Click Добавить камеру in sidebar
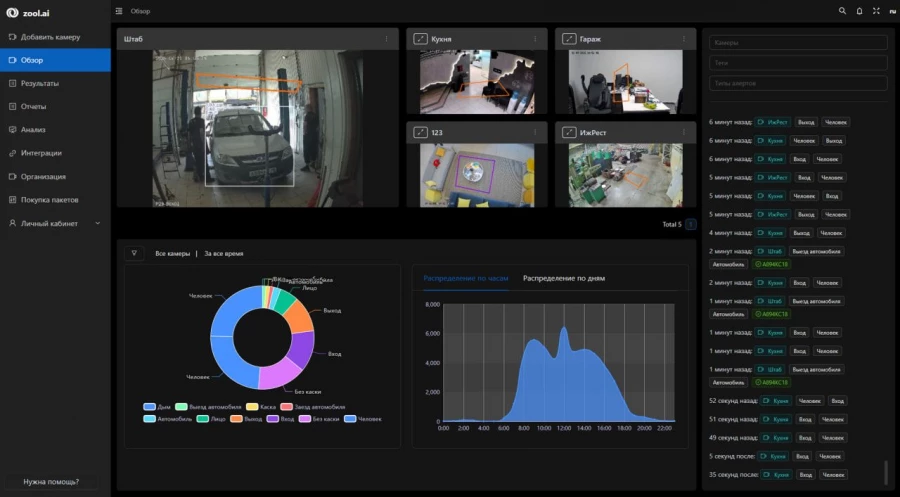 pos(50,37)
